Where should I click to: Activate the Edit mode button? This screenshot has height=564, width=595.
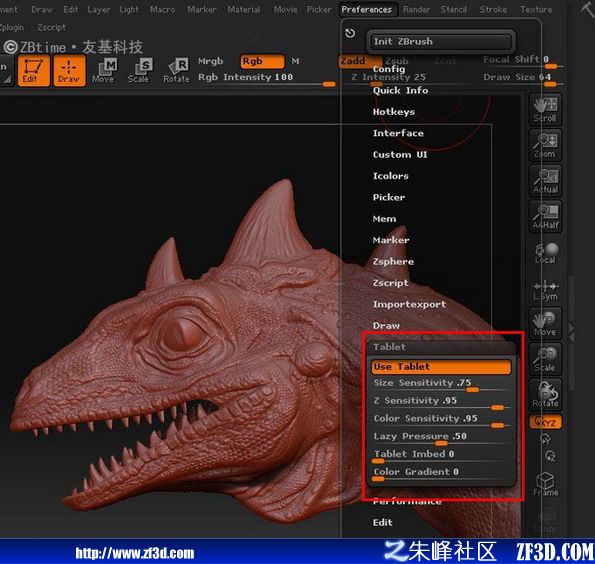pos(33,71)
